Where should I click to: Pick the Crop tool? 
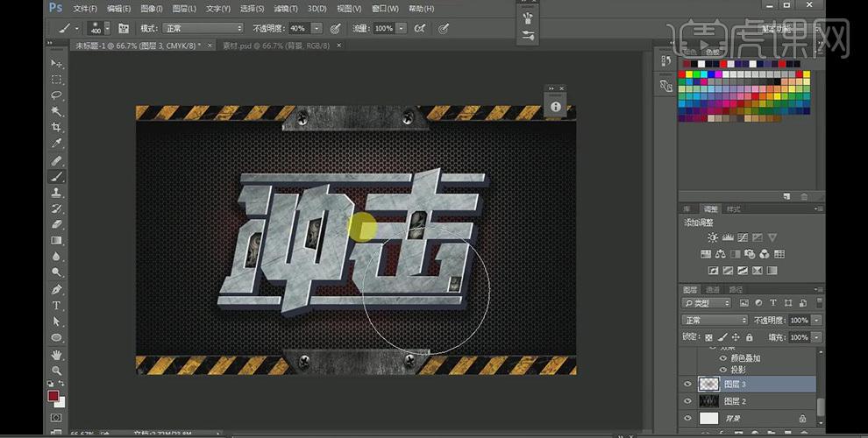pos(57,127)
